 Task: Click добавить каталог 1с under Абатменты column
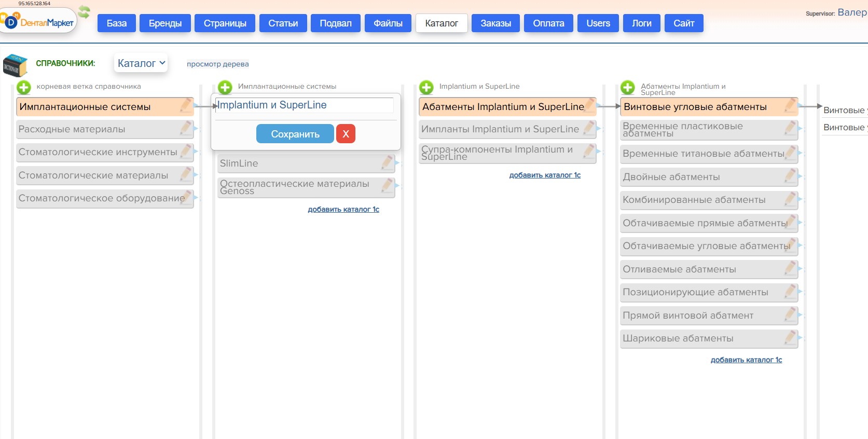(x=746, y=360)
